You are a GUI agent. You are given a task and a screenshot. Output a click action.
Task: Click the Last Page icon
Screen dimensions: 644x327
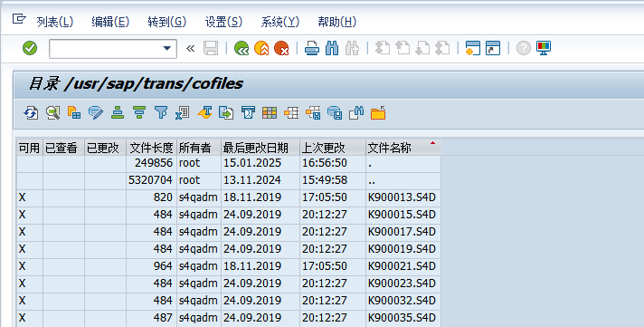coord(442,49)
